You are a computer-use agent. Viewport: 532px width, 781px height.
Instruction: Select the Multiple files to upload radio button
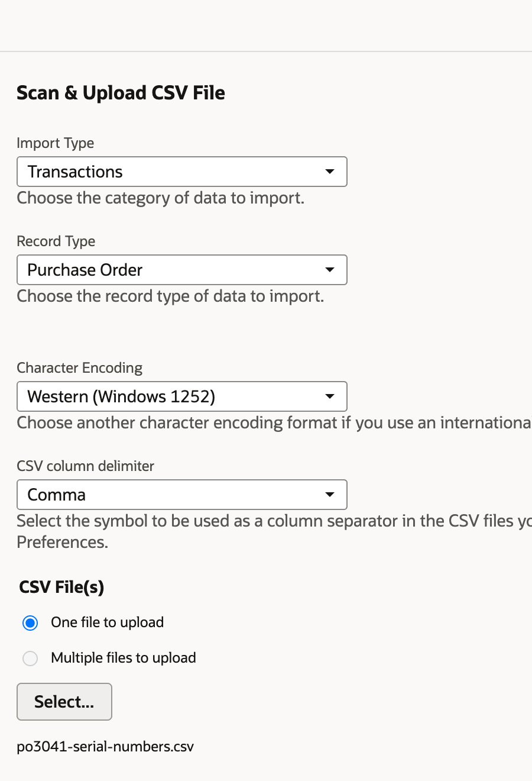(x=30, y=659)
